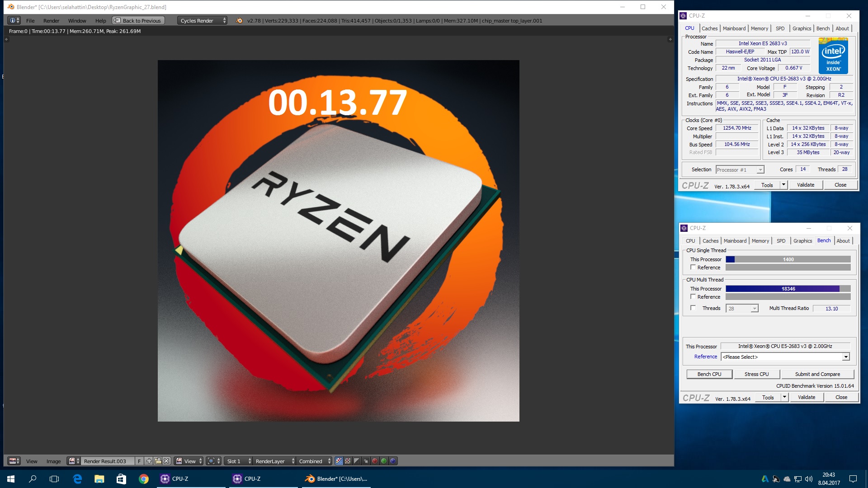Toggle blue channel display
868x488 pixels.
point(393,461)
